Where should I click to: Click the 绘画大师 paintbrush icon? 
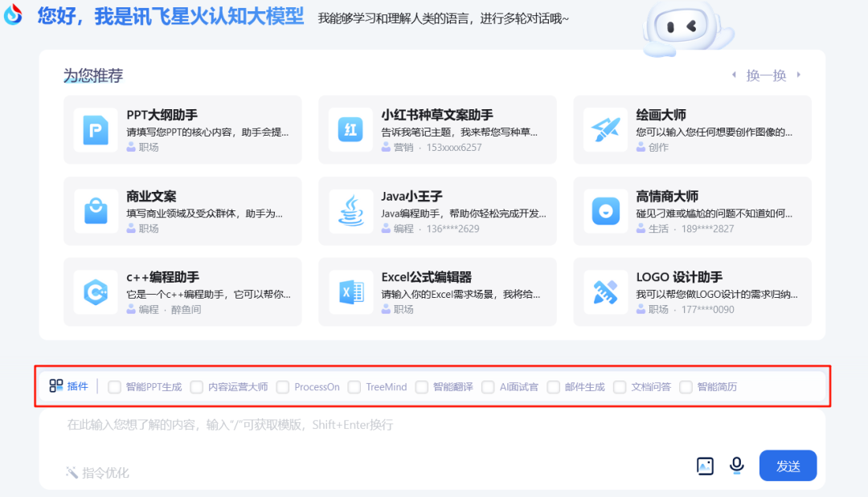(605, 130)
